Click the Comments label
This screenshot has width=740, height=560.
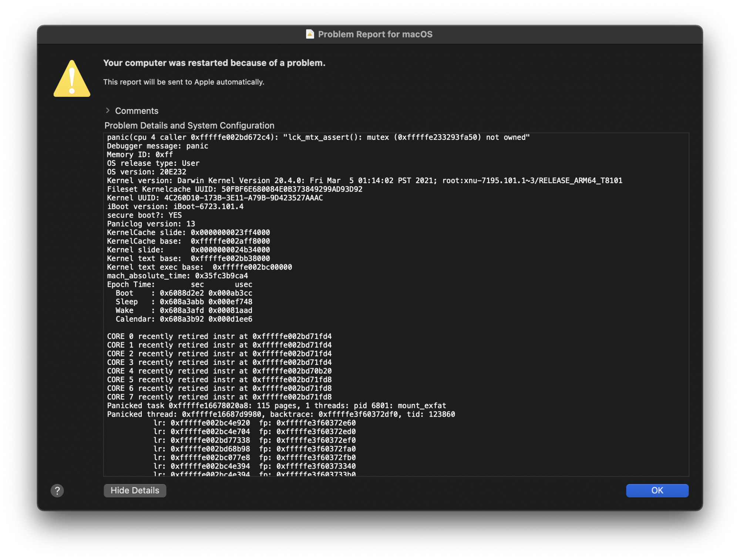click(x=137, y=111)
